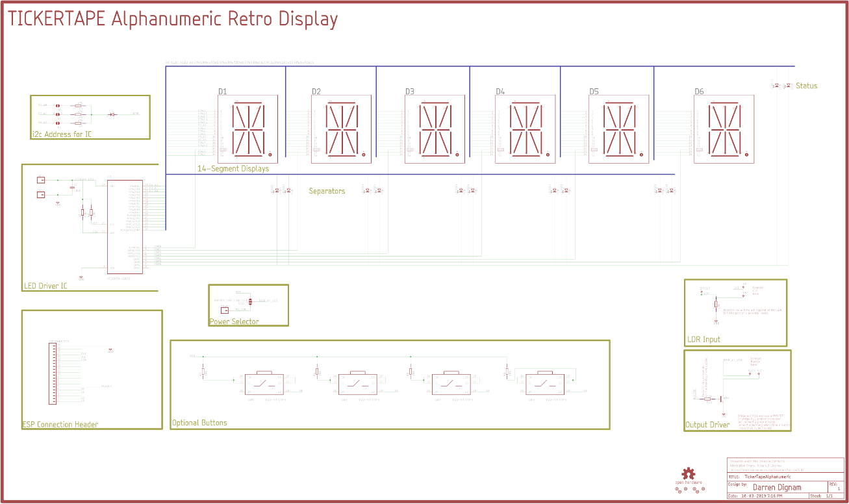This screenshot has height=504, width=849.
Task: Click the open hardware gear logo
Action: point(689,474)
